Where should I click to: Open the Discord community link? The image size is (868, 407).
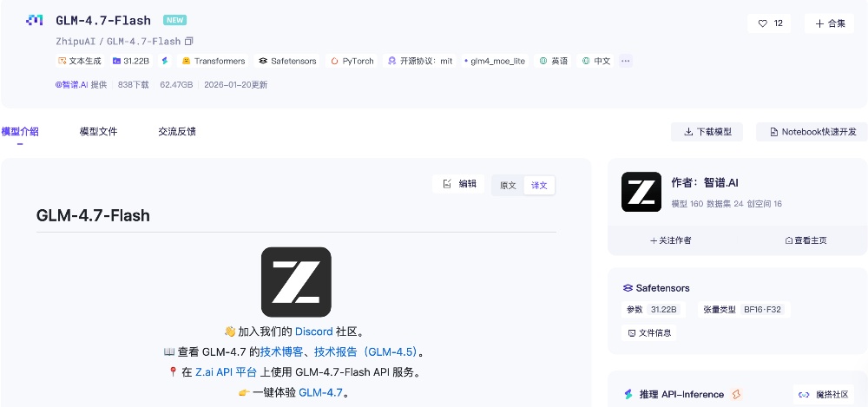click(x=314, y=332)
